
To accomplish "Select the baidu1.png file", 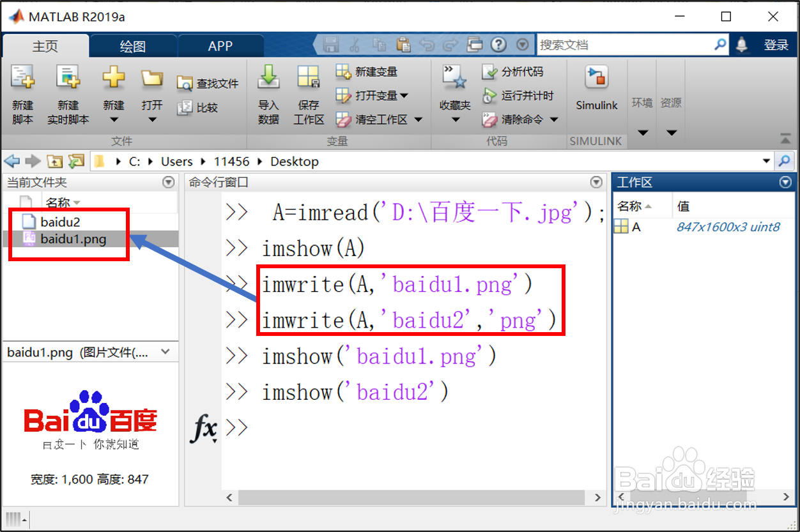I will click(x=73, y=239).
